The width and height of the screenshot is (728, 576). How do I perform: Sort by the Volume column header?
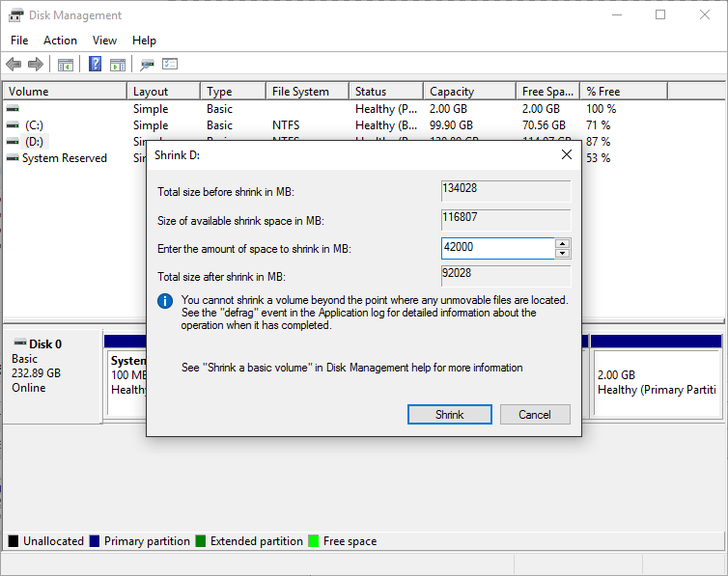pyautogui.click(x=65, y=92)
